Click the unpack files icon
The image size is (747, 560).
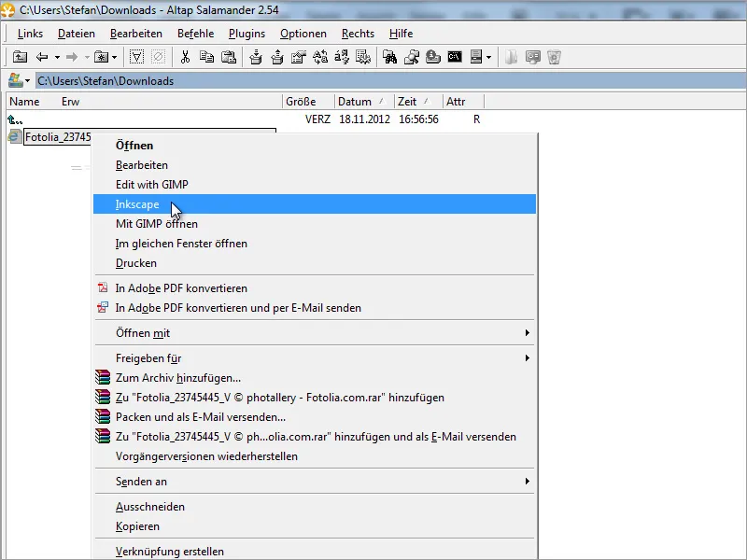pos(277,57)
